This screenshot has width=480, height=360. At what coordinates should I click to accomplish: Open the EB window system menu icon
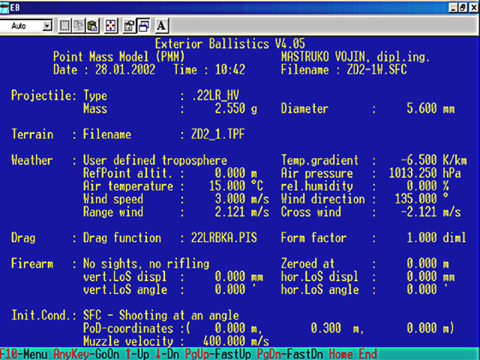tap(4, 7)
